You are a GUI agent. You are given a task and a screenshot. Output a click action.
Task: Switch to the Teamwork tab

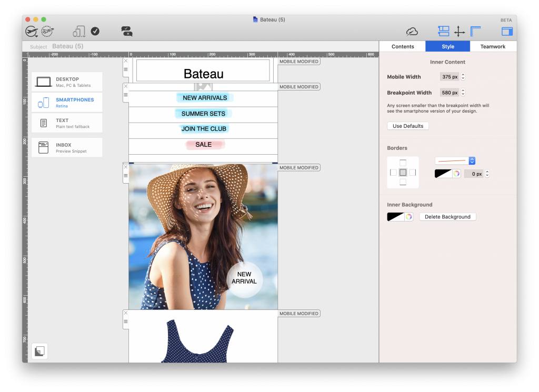493,46
